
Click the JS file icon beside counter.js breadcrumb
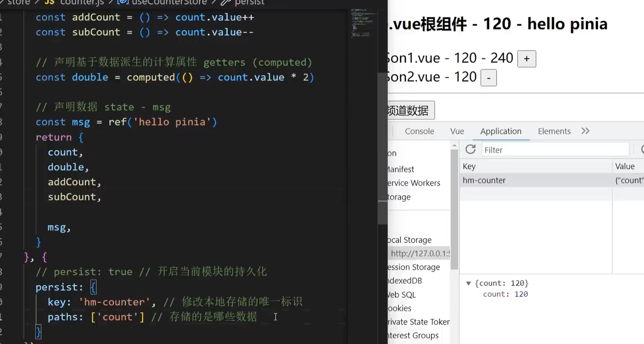(49, 3)
